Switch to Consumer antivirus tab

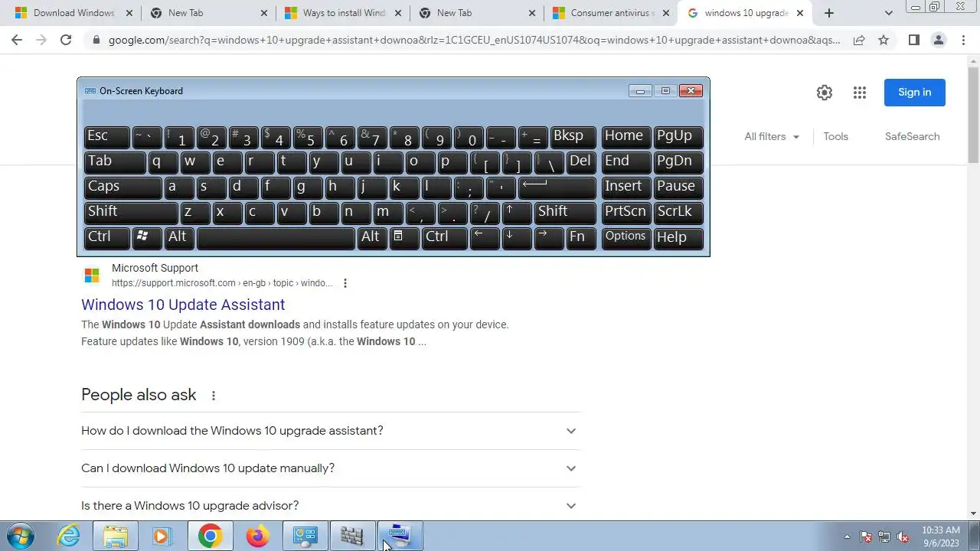click(610, 13)
